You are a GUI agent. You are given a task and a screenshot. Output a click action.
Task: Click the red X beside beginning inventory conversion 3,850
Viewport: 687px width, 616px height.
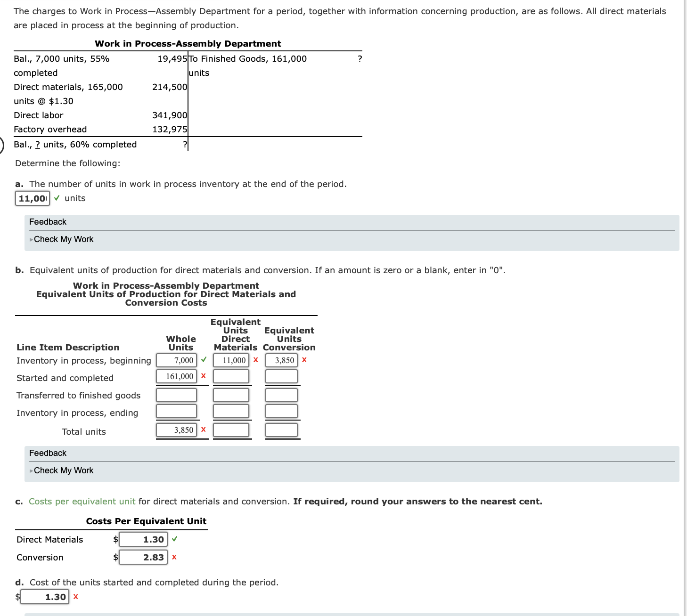tap(304, 360)
